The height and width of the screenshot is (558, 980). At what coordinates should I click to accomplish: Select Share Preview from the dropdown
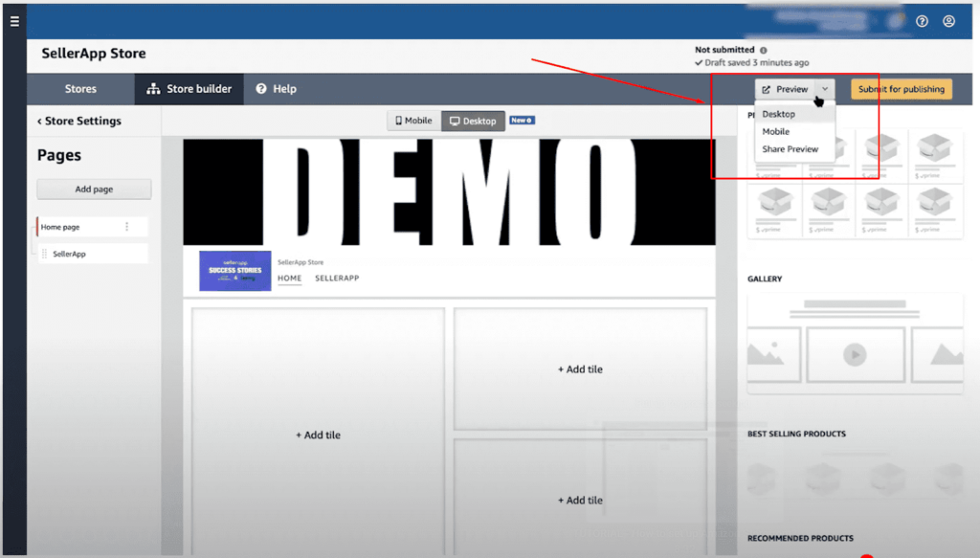[791, 149]
